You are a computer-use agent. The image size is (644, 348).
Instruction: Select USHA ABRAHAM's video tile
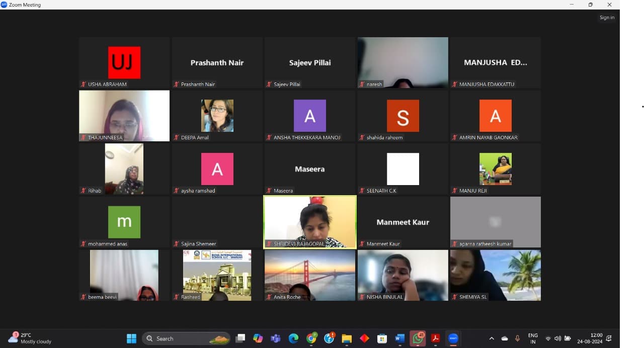(x=124, y=63)
